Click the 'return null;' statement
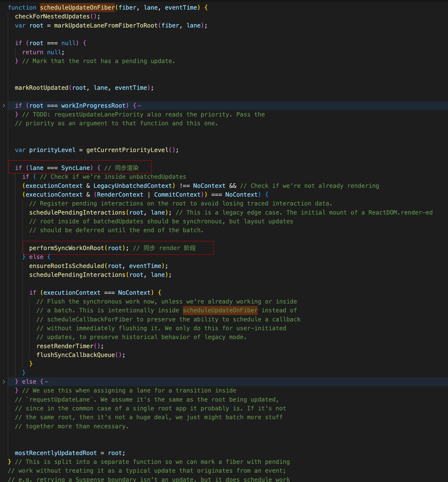448x482 pixels. [43, 52]
